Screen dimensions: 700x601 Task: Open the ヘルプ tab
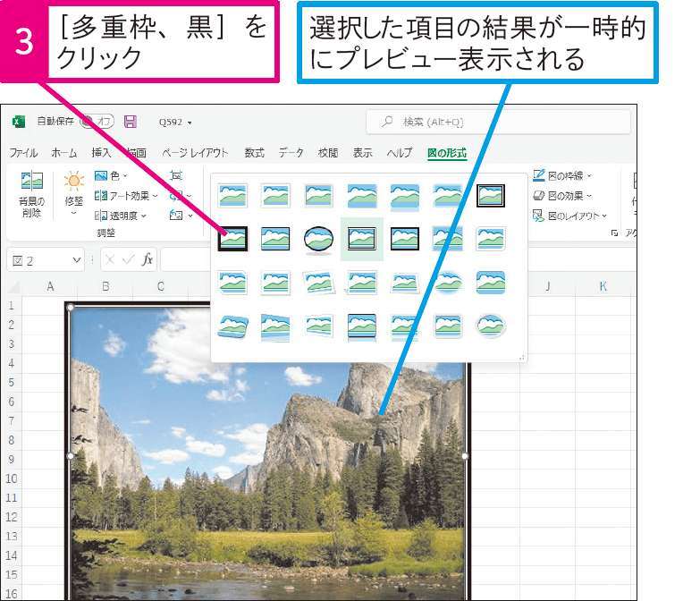(400, 153)
